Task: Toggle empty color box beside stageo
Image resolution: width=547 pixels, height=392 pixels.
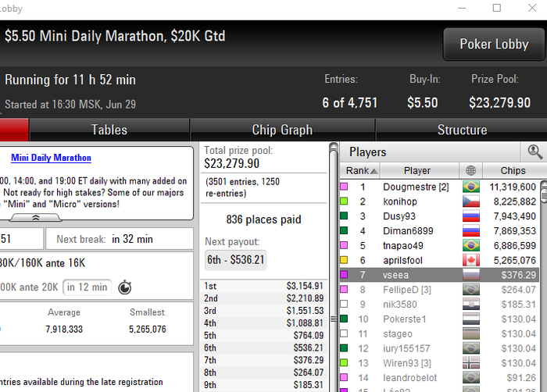Action: 344,333
